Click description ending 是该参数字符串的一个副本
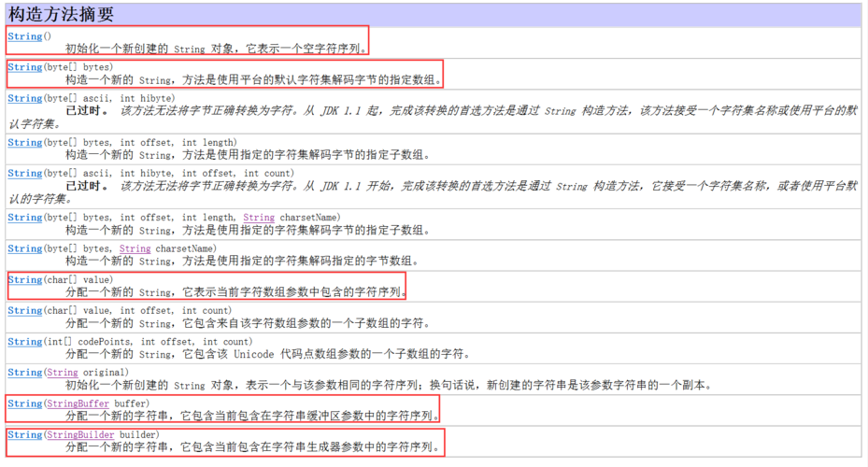Viewport: 868px width, 467px height. (x=389, y=386)
